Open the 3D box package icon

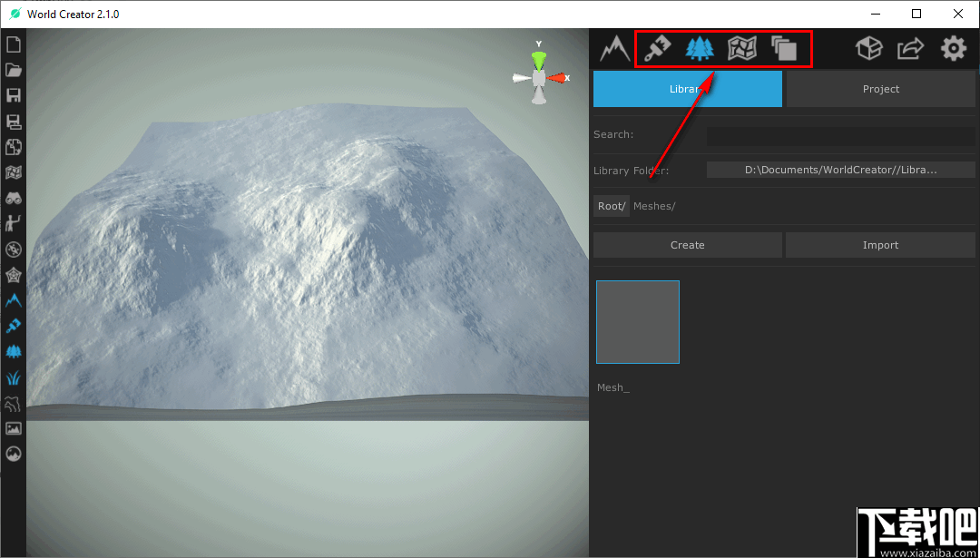pyautogui.click(x=869, y=48)
